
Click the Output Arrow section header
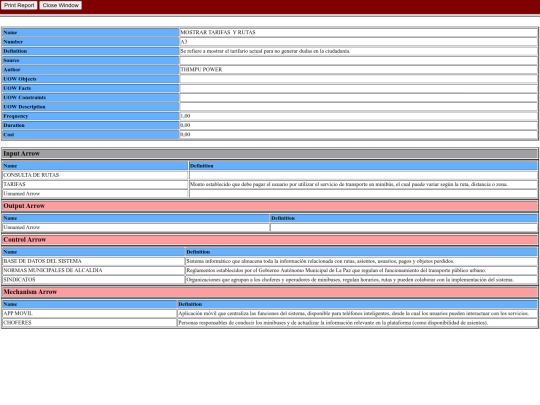(x=270, y=206)
